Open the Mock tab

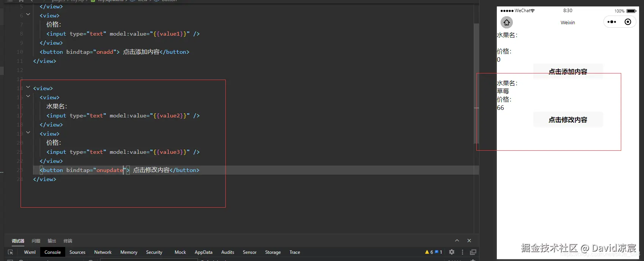pos(180,252)
